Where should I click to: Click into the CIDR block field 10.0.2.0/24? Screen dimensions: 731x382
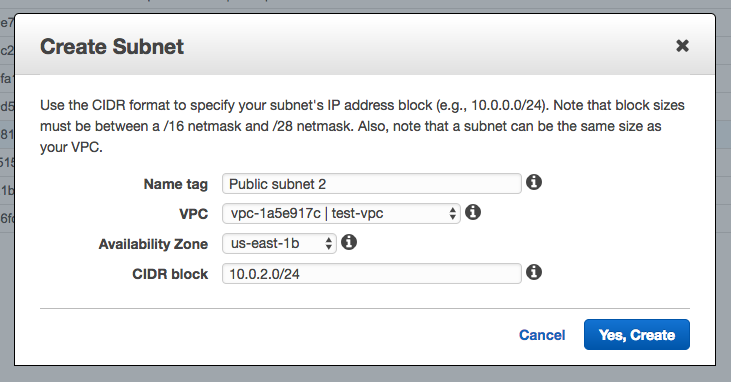tap(372, 274)
